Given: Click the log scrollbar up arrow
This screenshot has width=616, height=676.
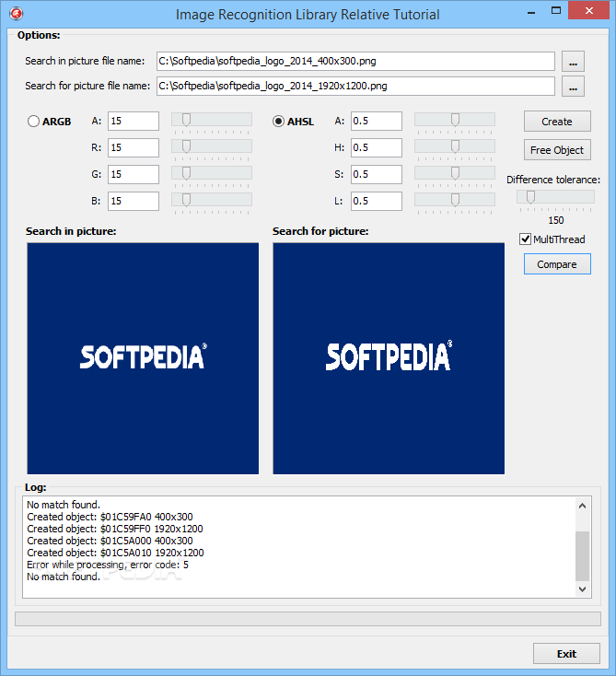Looking at the screenshot, I should click(x=582, y=506).
